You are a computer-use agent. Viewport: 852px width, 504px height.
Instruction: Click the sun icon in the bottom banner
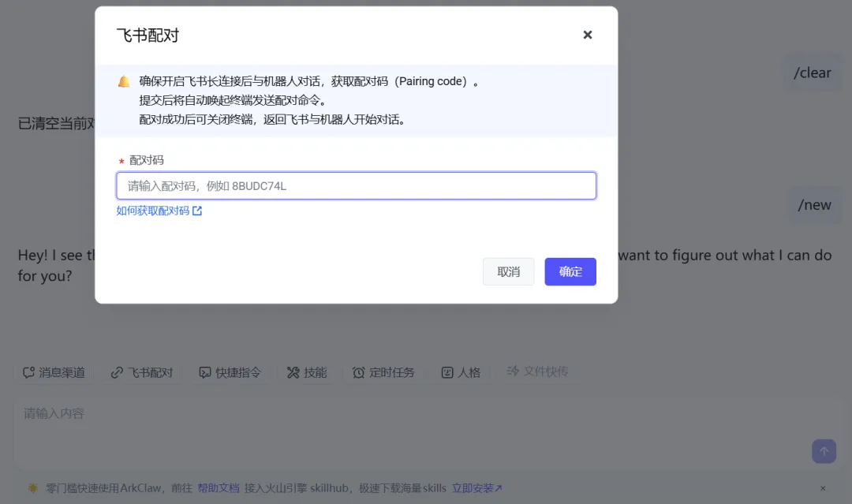pyautogui.click(x=33, y=488)
